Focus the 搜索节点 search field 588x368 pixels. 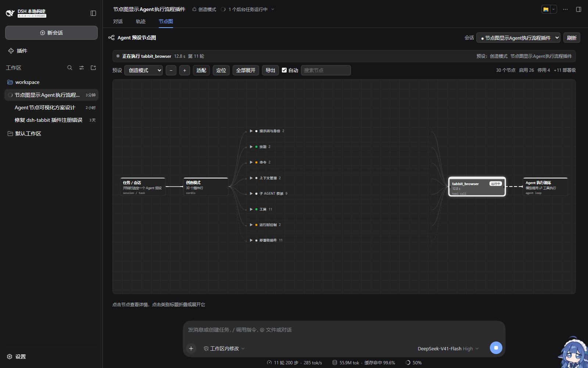pyautogui.click(x=326, y=70)
